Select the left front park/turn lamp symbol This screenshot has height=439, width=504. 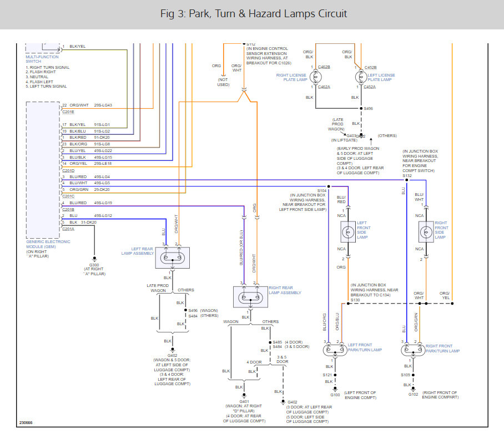pos(335,350)
